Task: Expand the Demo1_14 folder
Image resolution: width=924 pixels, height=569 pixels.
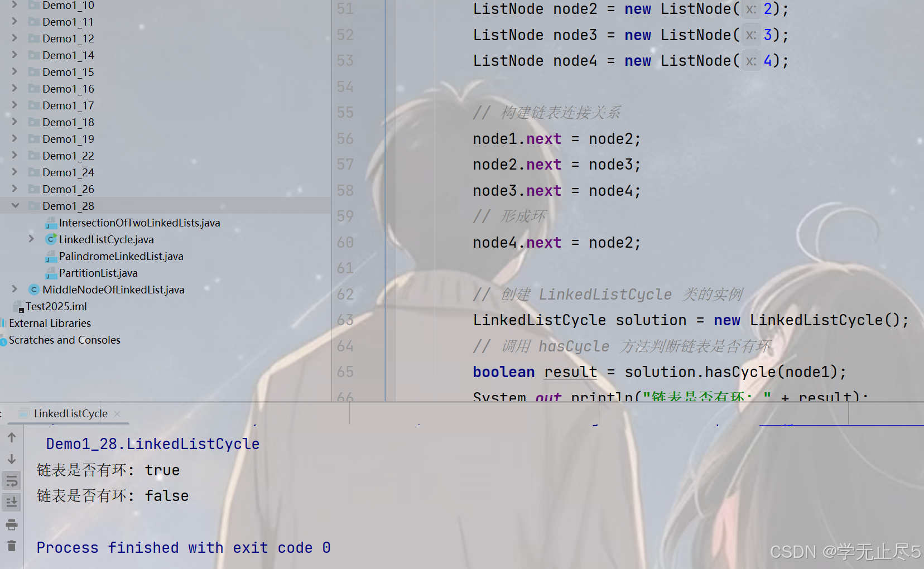Action: 15,55
